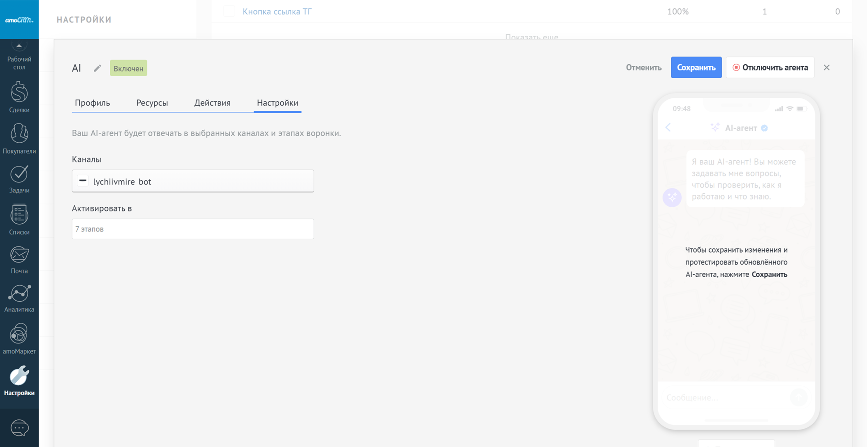
Task: Switch to the Действия tab
Action: pos(212,103)
